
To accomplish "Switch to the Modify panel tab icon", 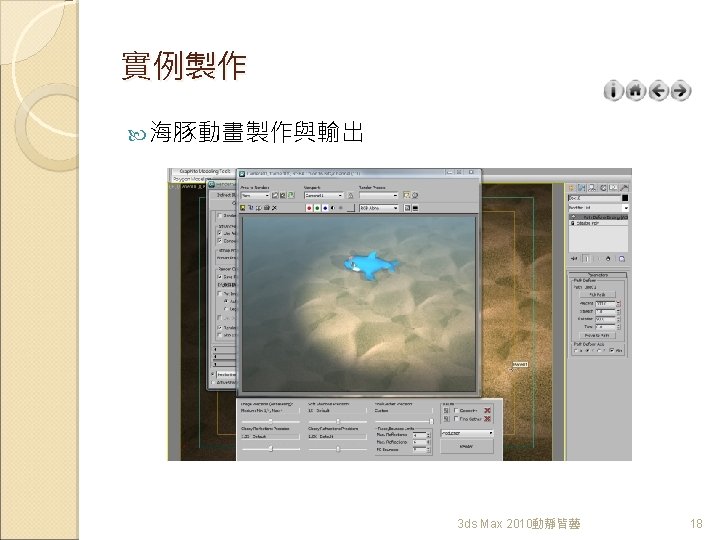I will (582, 188).
